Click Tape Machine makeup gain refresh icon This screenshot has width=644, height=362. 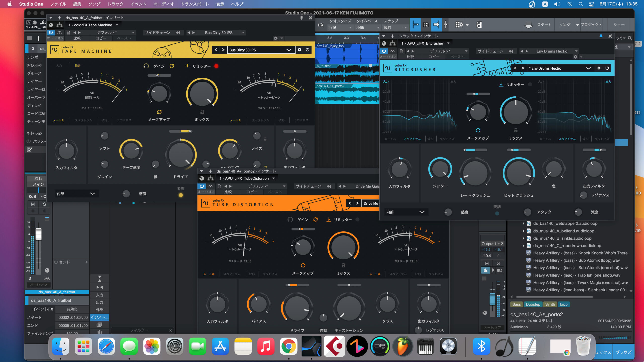tap(159, 112)
